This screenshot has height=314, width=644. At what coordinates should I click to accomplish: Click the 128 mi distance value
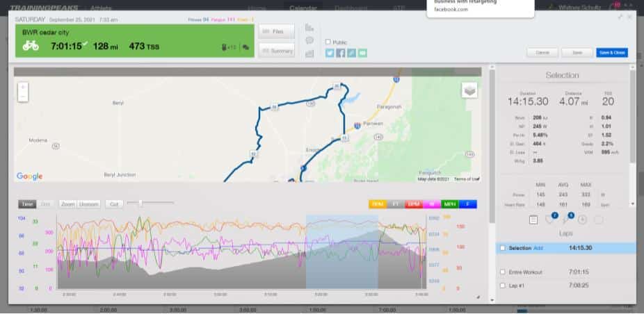[105, 46]
